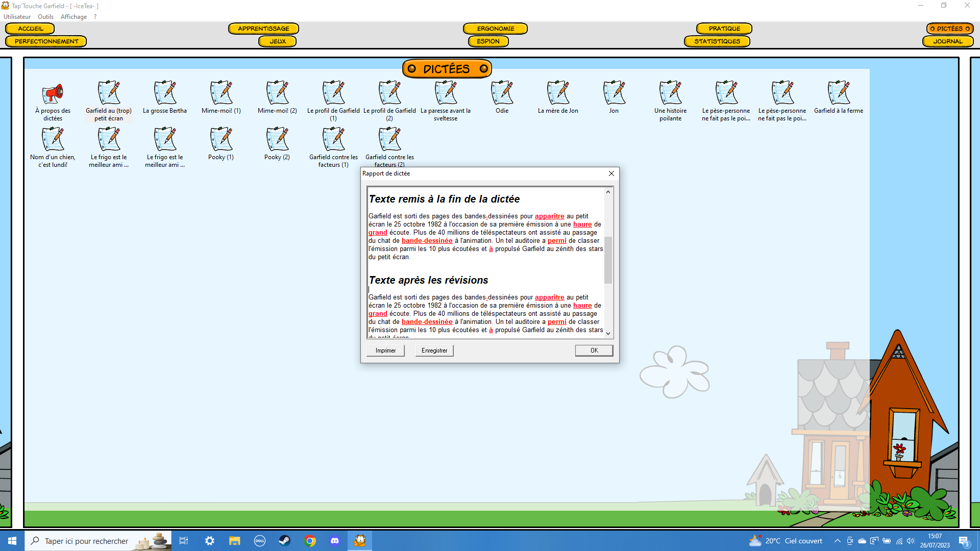Open the 'La mère de Jon' dictation

pos(558,98)
